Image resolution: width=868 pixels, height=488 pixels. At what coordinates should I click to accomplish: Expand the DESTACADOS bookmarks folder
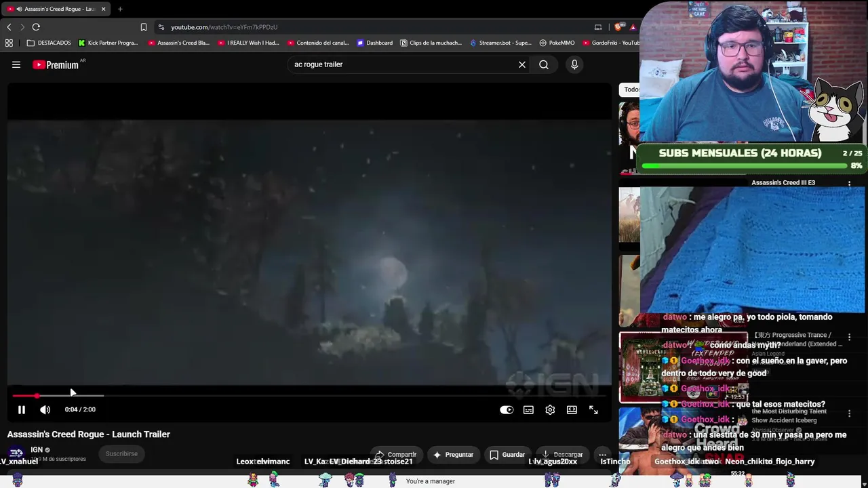49,43
